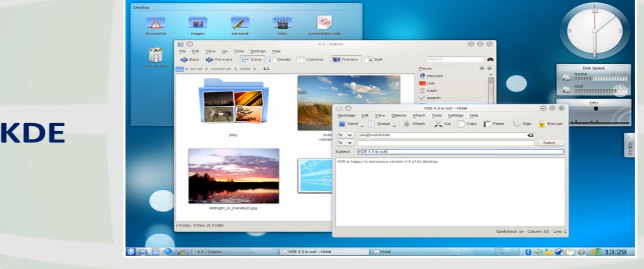The height and width of the screenshot is (269, 644).
Task: Switch to the 4.3 – Dolphin taskbar entry
Action: (x=233, y=252)
